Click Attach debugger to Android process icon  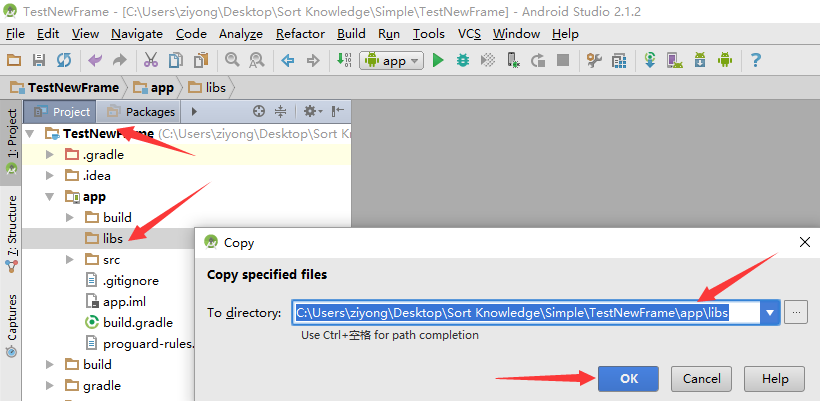click(x=513, y=61)
